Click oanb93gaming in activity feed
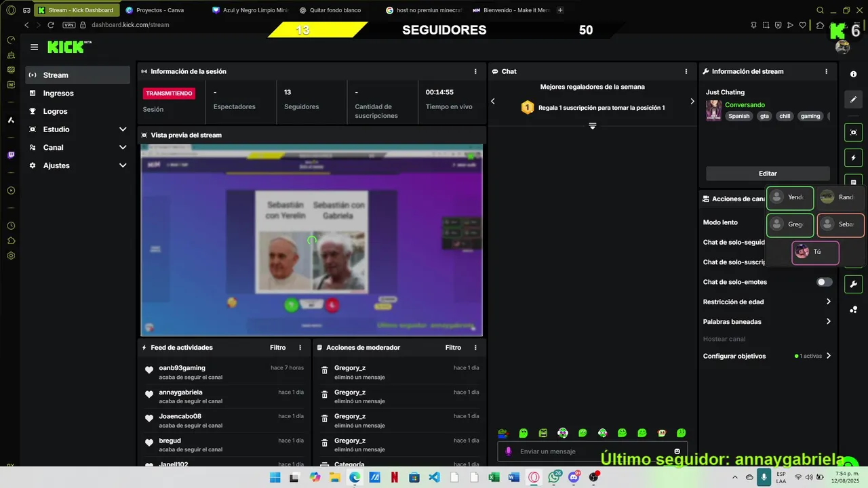Screen dimensions: 868x488 (182, 368)
